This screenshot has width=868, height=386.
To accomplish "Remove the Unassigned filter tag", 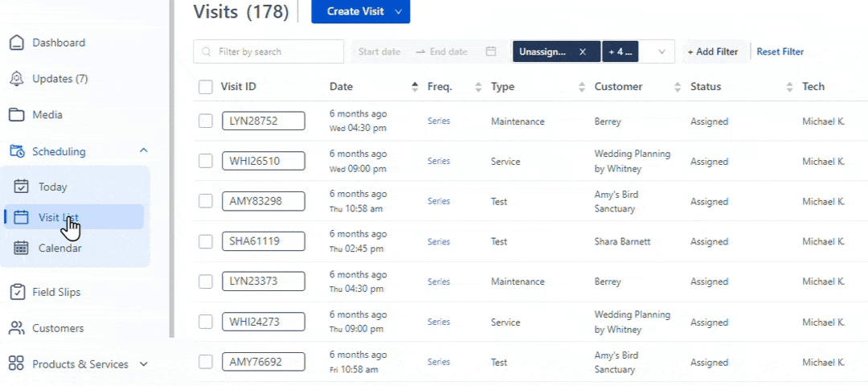I will click(583, 51).
